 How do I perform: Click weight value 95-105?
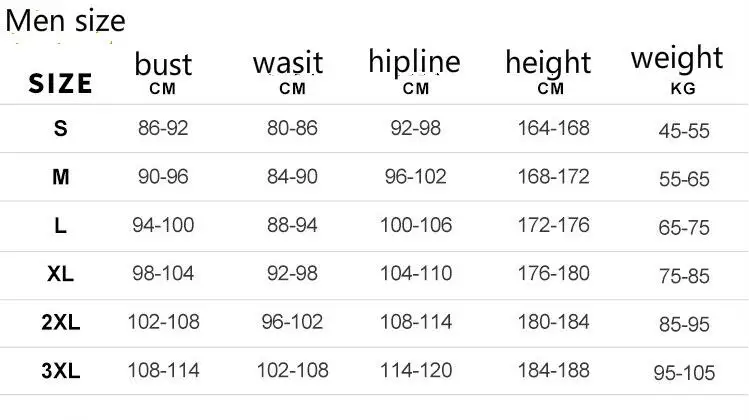click(684, 373)
